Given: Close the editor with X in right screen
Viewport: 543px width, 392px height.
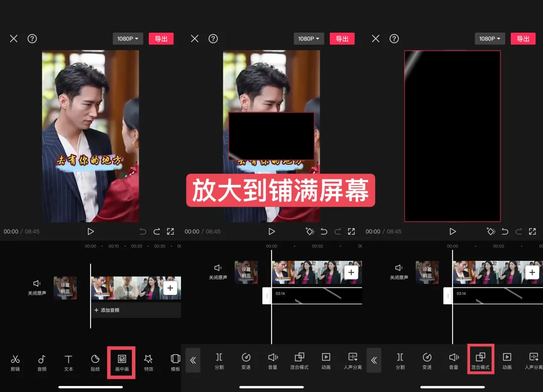Looking at the screenshot, I should point(376,39).
